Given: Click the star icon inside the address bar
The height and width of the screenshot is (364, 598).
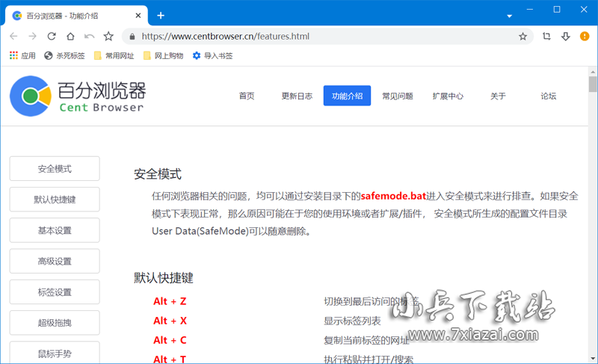Looking at the screenshot, I should coord(523,36).
